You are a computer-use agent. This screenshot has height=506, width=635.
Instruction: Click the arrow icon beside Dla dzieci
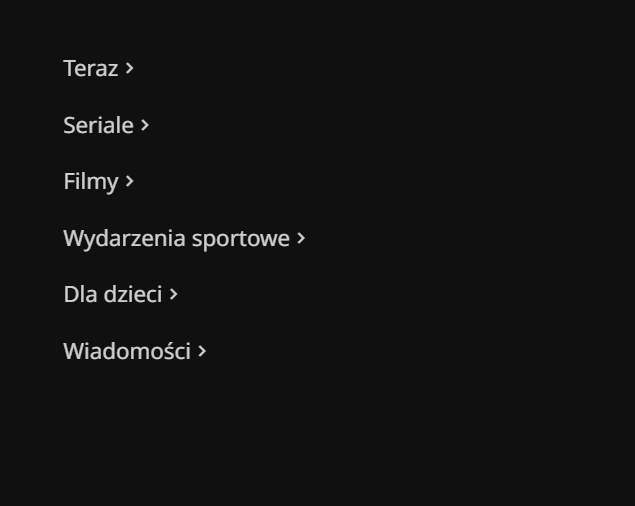[x=174, y=294]
